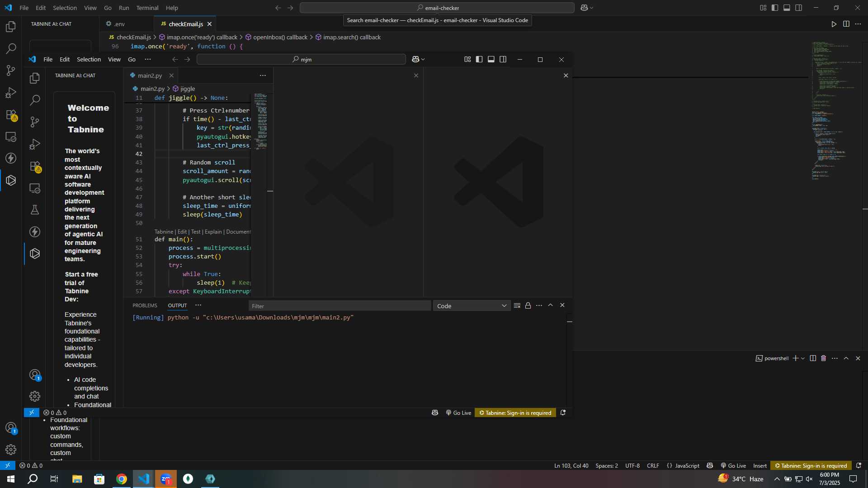Split editor right in email-checker window

[846, 24]
